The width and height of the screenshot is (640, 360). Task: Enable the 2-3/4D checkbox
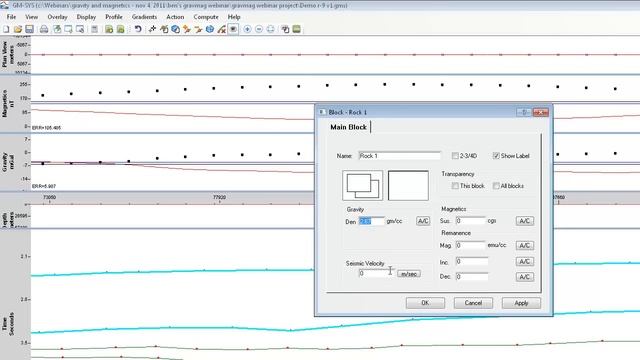[x=455, y=156]
